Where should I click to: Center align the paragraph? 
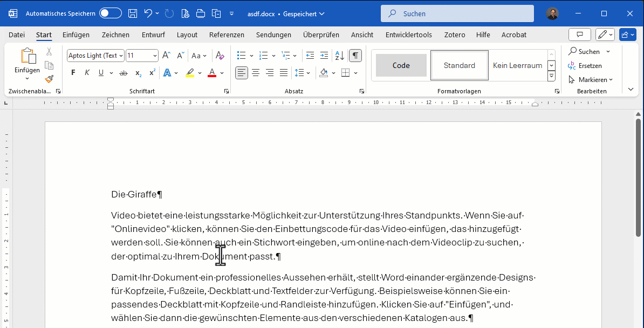(x=256, y=73)
